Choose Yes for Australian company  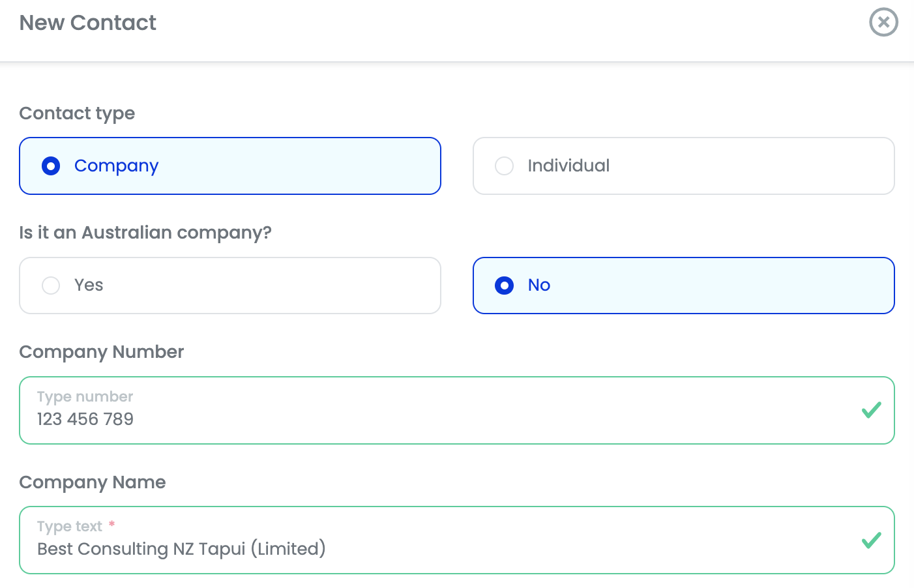point(229,285)
